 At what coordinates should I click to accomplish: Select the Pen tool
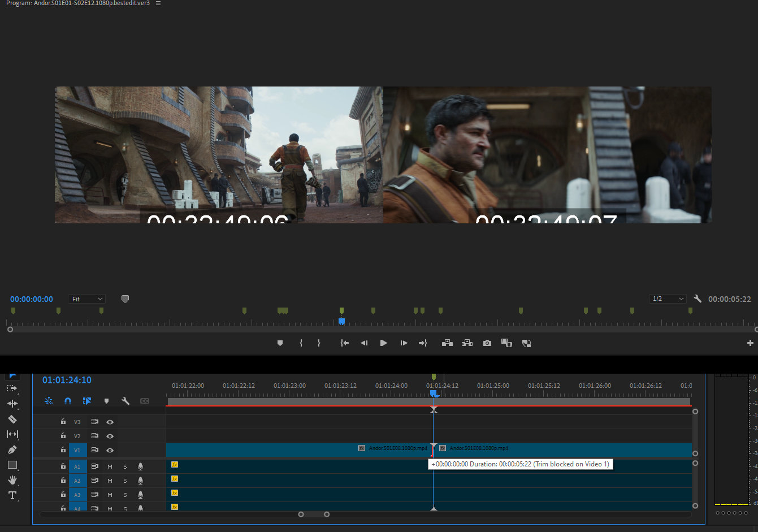(12, 449)
